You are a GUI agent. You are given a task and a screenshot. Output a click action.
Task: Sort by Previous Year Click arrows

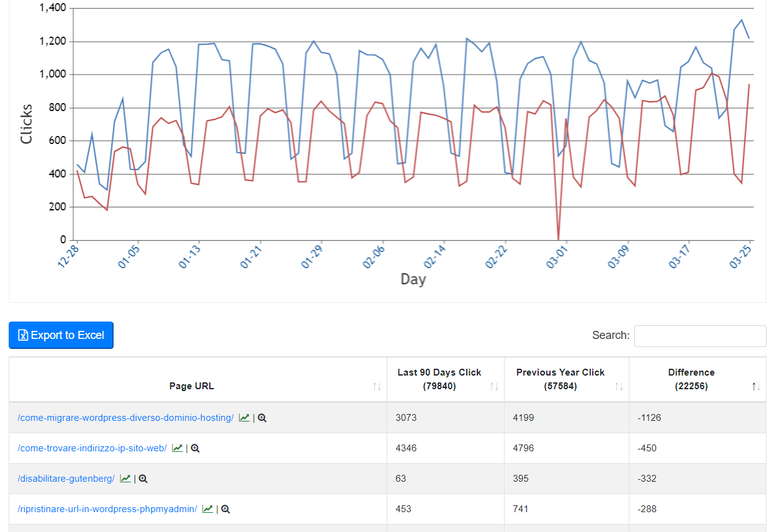pyautogui.click(x=619, y=386)
